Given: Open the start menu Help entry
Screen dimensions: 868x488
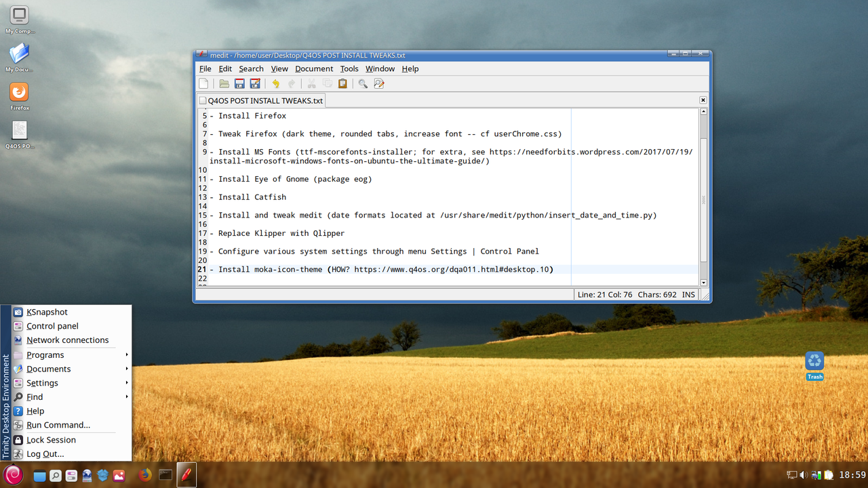Looking at the screenshot, I should [72, 411].
